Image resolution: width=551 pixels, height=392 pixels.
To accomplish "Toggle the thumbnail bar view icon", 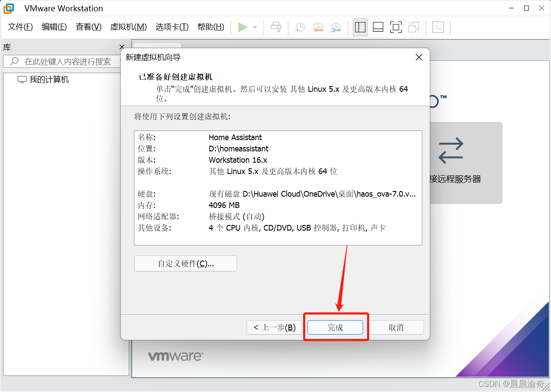I will 378,27.
